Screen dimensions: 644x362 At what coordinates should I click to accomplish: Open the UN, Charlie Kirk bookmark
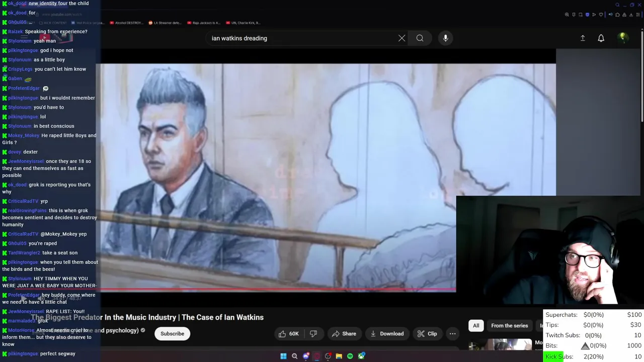(x=243, y=23)
